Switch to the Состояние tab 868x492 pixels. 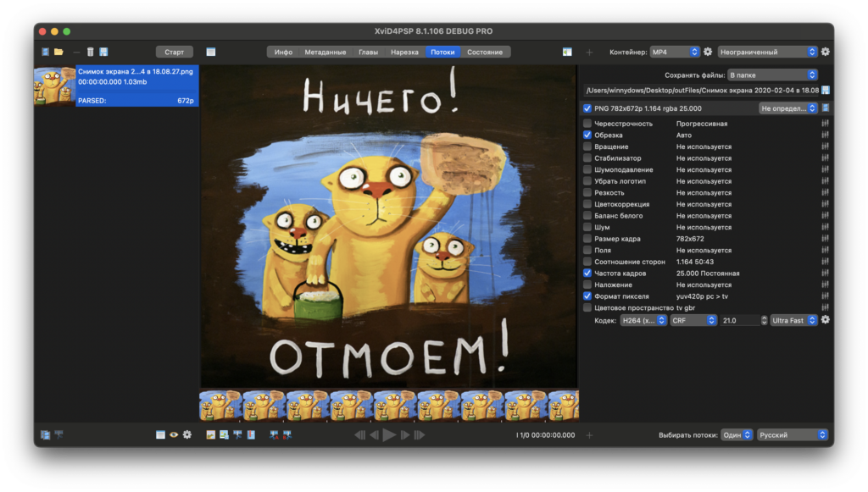(x=485, y=52)
